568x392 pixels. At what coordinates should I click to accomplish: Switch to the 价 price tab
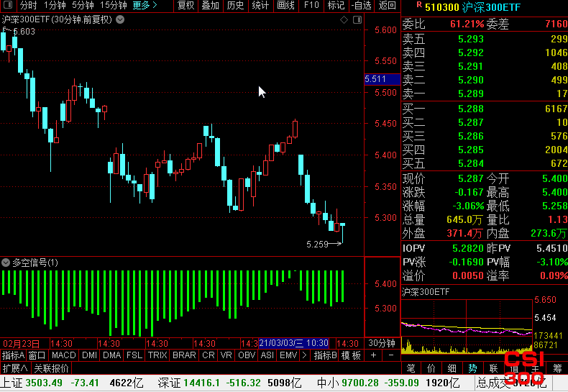(431, 368)
